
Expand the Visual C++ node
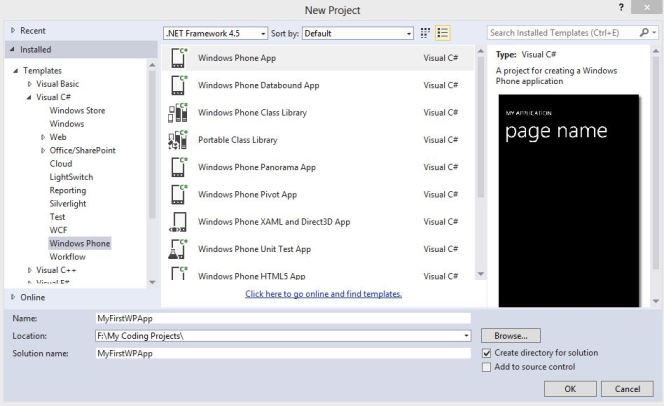click(29, 270)
